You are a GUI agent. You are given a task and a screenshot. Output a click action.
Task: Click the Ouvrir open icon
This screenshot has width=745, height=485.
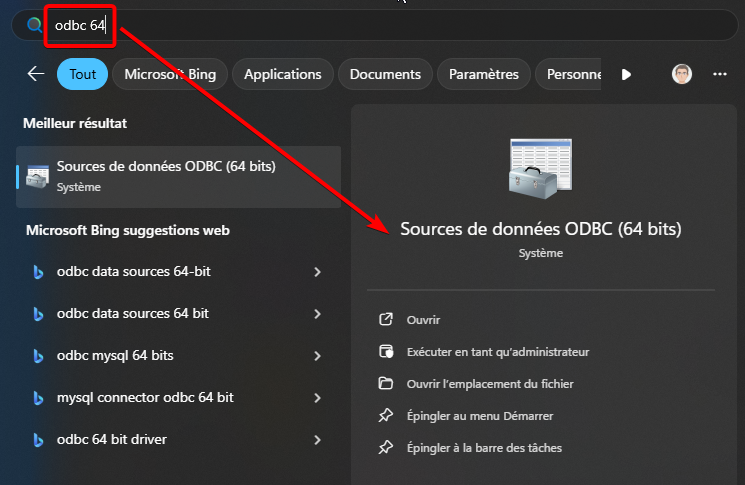point(386,319)
